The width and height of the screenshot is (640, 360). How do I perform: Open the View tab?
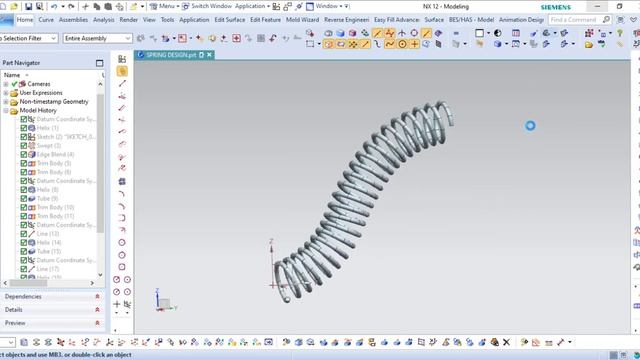tap(149, 20)
